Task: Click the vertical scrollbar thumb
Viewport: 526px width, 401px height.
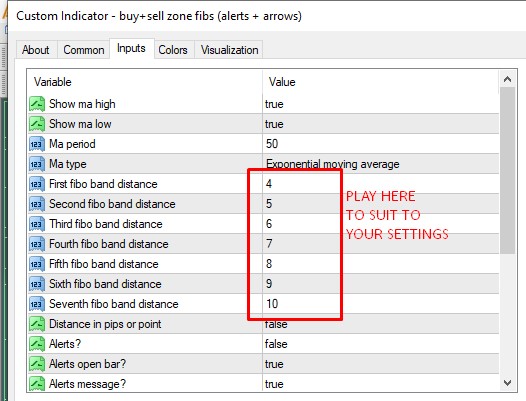Action: (507, 170)
